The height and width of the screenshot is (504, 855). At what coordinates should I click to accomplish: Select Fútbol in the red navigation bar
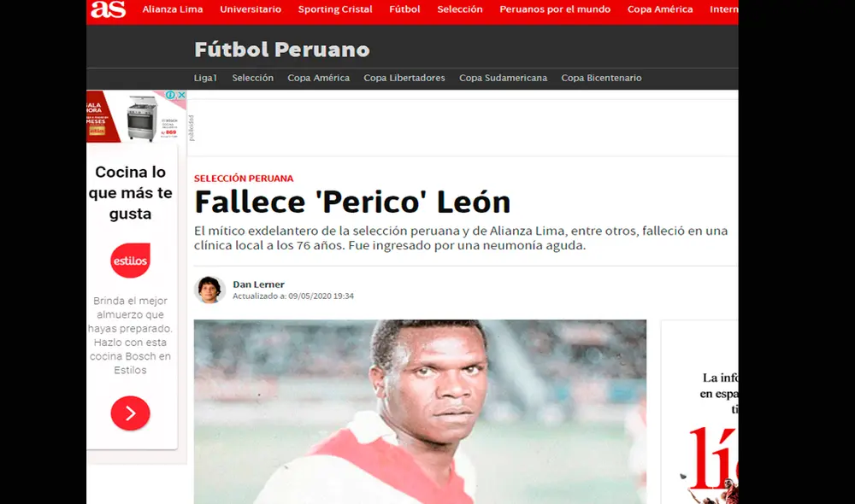tap(404, 9)
